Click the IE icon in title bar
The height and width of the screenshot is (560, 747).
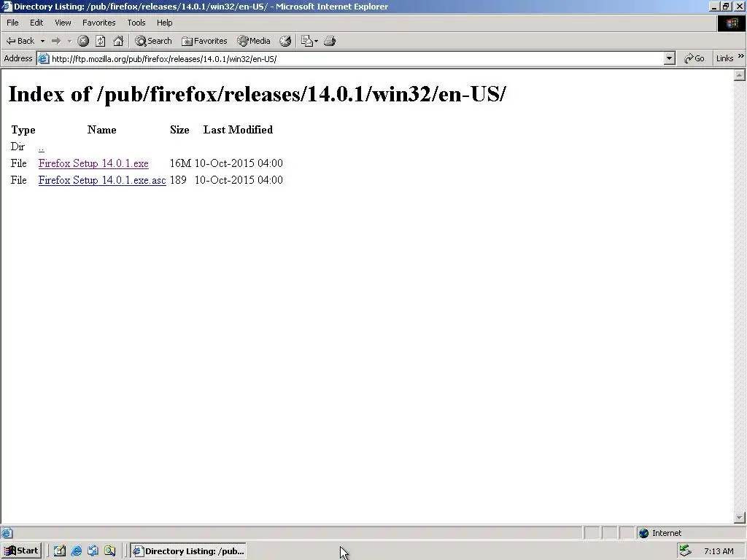click(7, 6)
